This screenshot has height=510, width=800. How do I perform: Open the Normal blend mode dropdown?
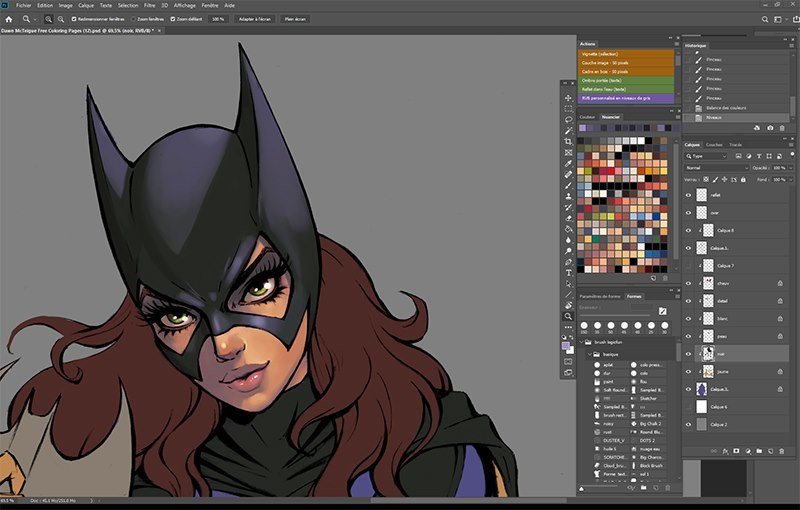click(716, 168)
